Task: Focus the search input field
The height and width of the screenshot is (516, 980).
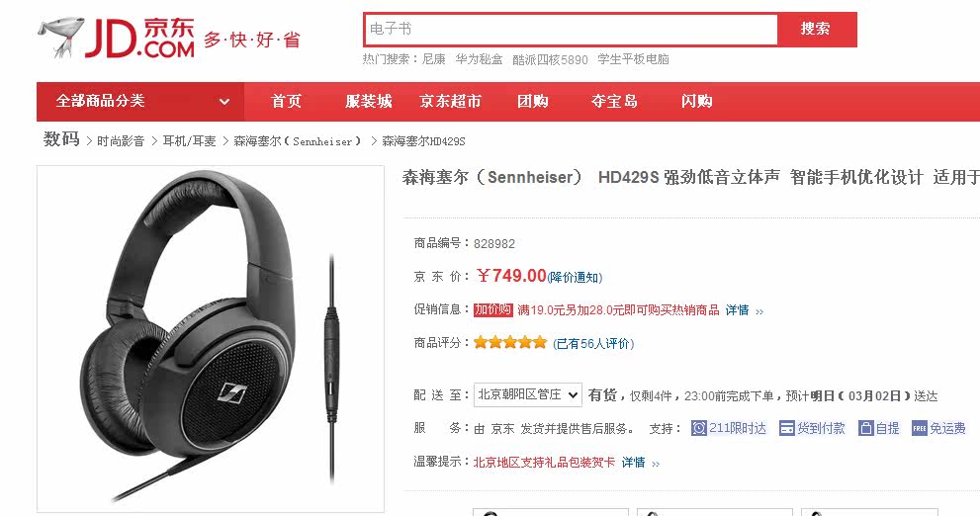Action: [571, 29]
